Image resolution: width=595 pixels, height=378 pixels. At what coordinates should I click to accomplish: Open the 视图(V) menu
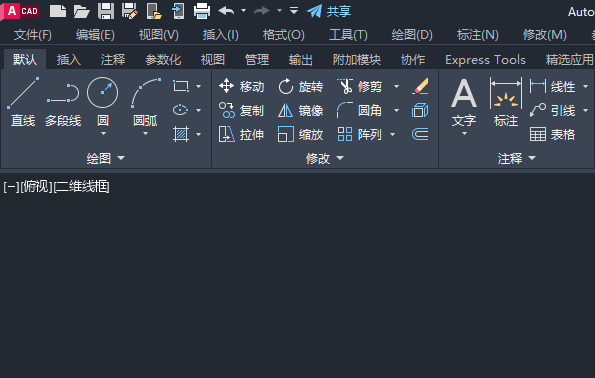(159, 35)
